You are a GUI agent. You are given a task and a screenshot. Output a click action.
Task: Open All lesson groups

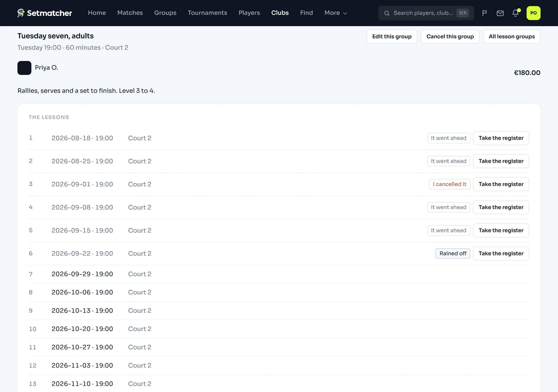point(512,37)
